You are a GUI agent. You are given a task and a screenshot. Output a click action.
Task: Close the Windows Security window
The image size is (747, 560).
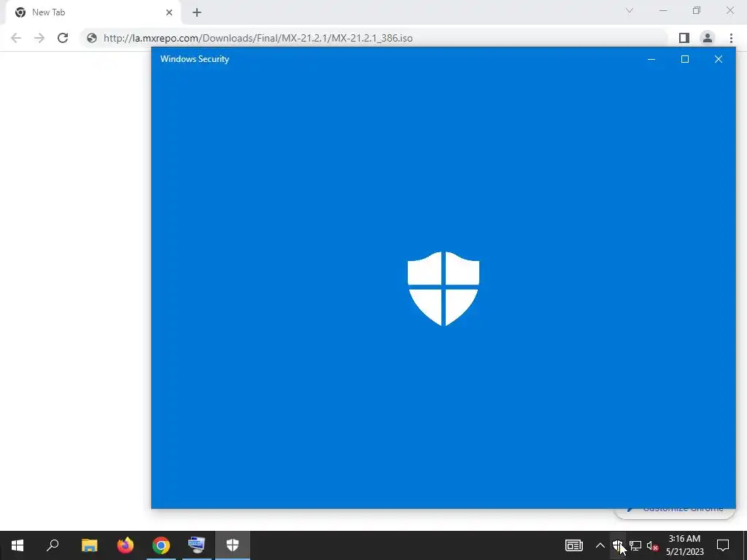point(719,59)
